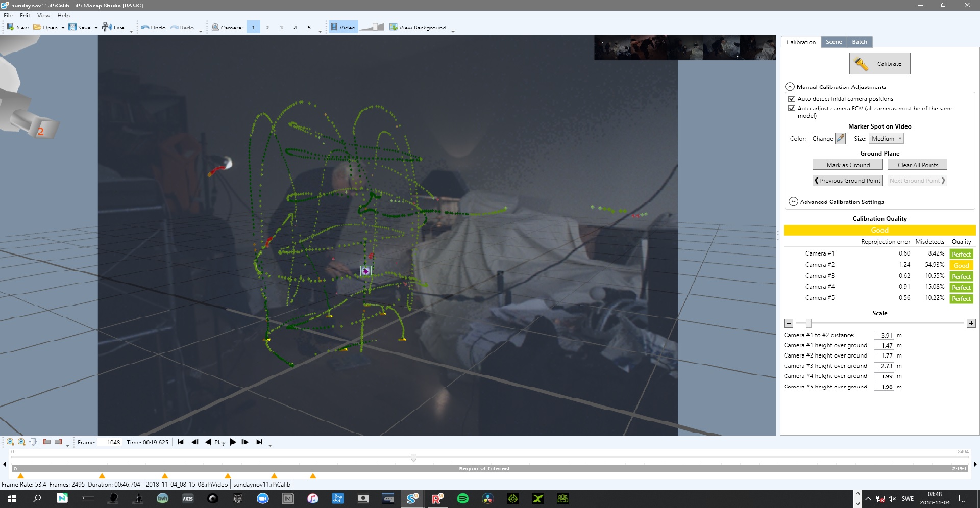
Task: Open the marker Size dropdown
Action: tap(887, 138)
